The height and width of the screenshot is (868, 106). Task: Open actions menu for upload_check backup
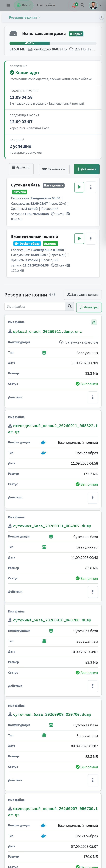pyautogui.click(x=93, y=397)
